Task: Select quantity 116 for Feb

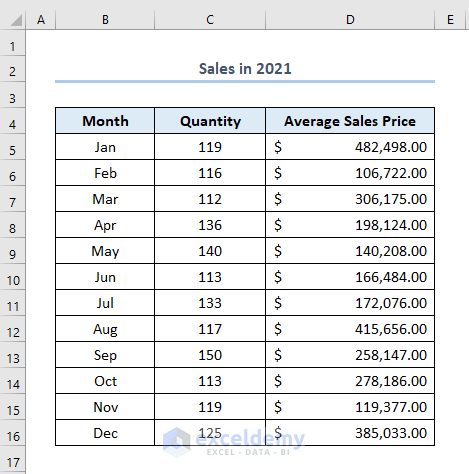Action: click(210, 173)
